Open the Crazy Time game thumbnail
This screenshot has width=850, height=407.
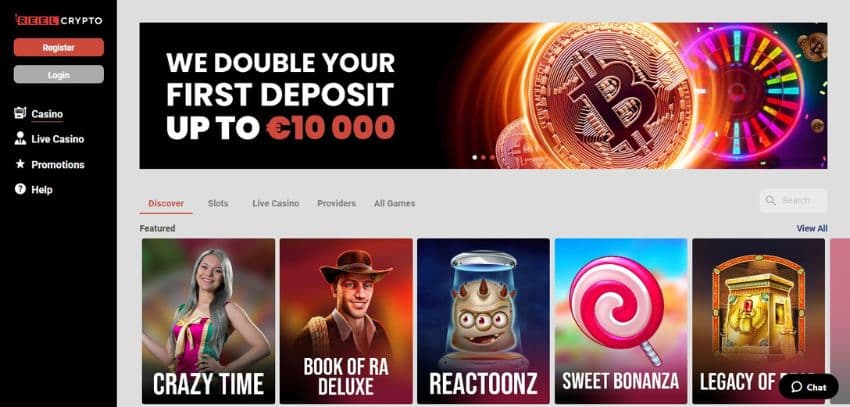208,321
